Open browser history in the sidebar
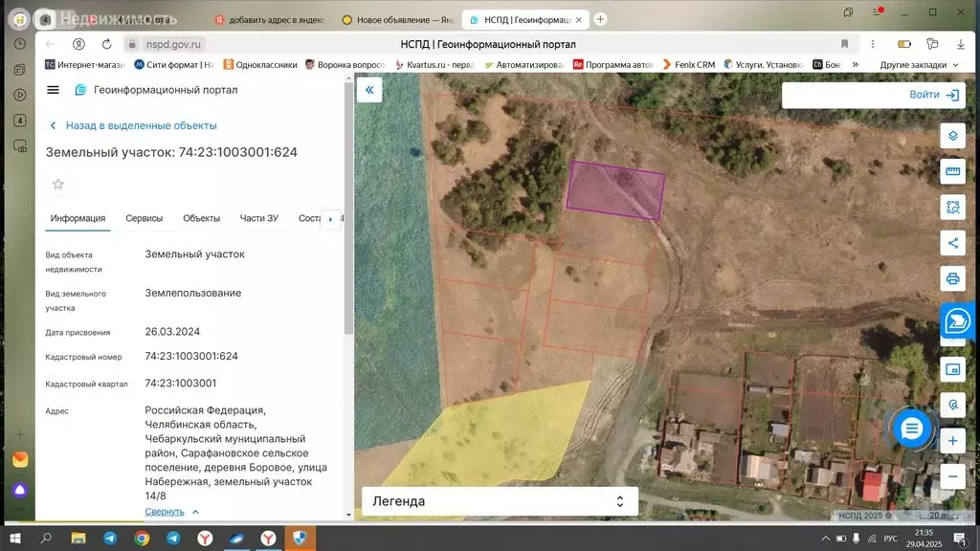This screenshot has height=551, width=980. pyautogui.click(x=20, y=44)
